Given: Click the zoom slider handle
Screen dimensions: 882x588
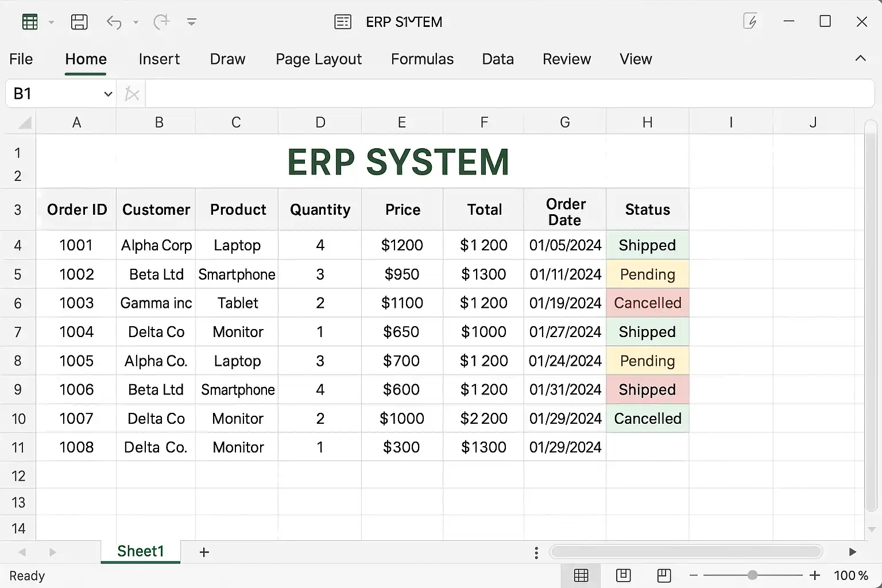Looking at the screenshot, I should (752, 575).
